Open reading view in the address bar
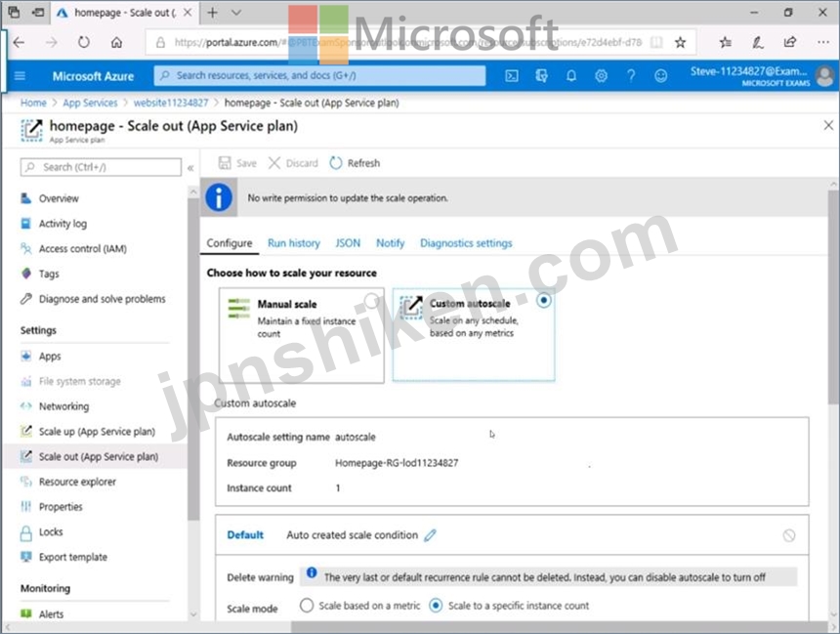840x634 pixels. point(656,42)
